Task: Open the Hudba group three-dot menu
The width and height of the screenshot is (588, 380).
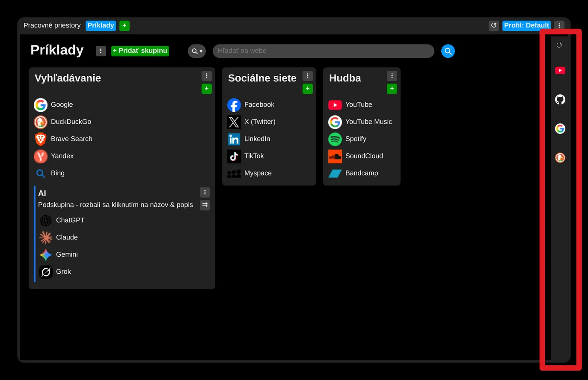Action: (392, 76)
